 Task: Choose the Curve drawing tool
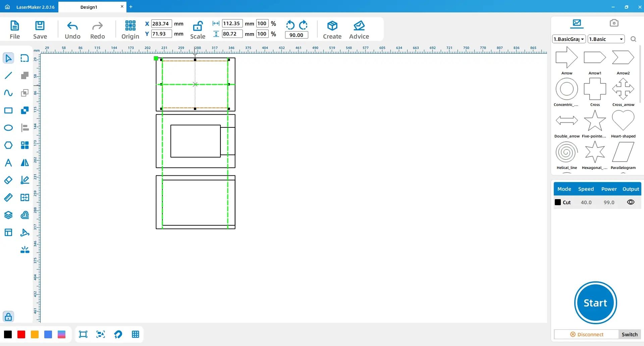pyautogui.click(x=8, y=93)
